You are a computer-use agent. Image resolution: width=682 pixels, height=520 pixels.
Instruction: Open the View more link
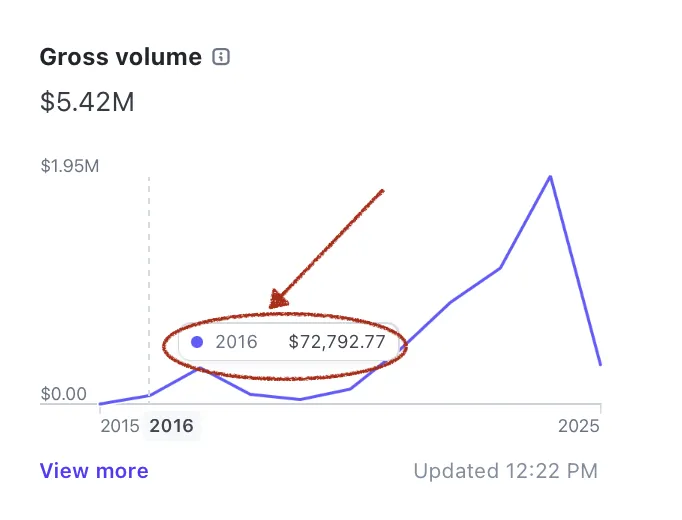[x=94, y=471]
